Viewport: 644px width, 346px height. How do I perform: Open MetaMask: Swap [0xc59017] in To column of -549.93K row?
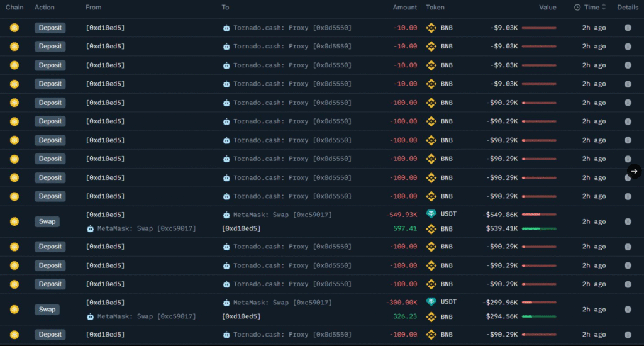tap(282, 215)
